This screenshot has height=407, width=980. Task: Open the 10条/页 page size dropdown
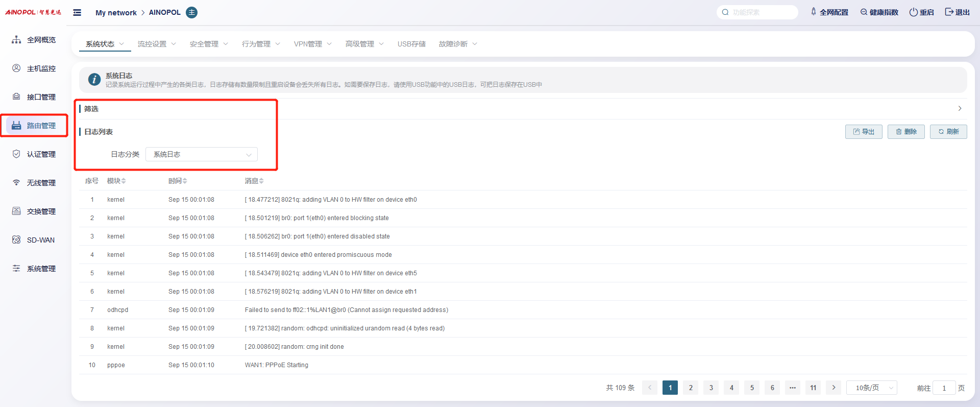click(872, 388)
